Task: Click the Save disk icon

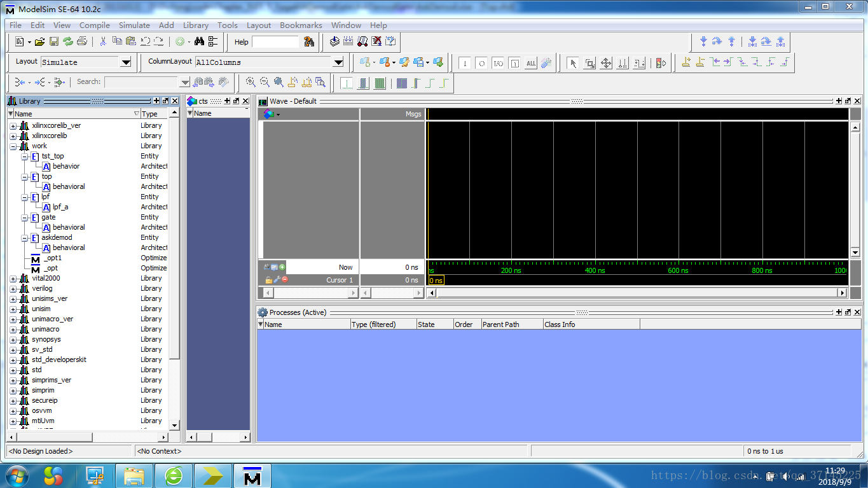Action: point(54,41)
